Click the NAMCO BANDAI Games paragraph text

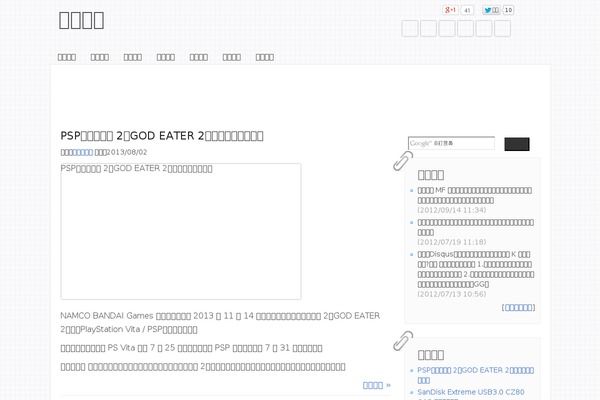220,322
